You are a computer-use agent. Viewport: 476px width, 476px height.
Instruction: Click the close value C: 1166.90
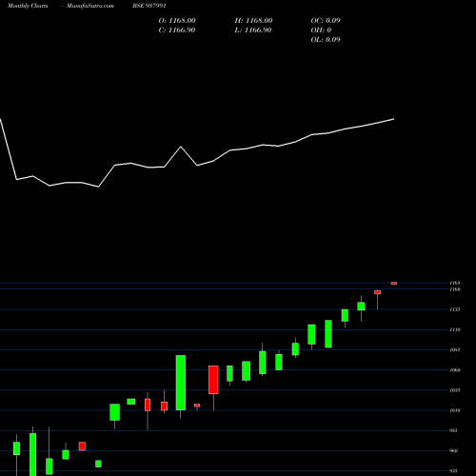[177, 30]
